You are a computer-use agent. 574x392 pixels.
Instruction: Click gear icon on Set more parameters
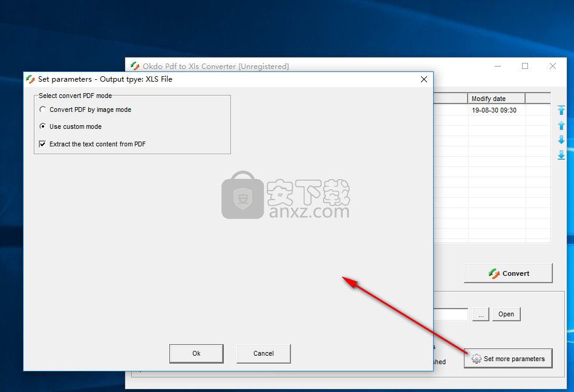click(x=476, y=359)
